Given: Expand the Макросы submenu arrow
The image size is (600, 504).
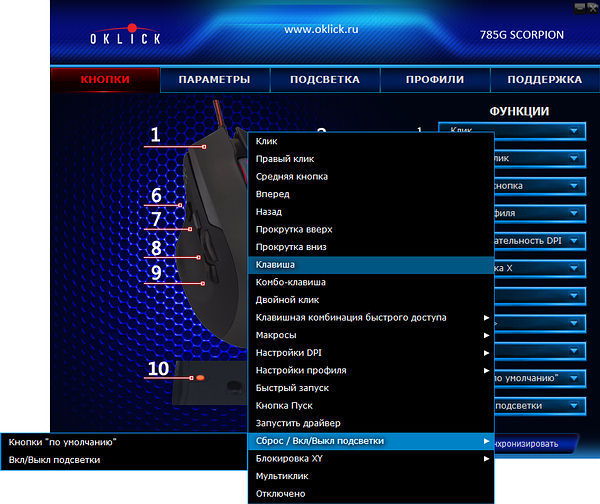Looking at the screenshot, I should [x=487, y=335].
